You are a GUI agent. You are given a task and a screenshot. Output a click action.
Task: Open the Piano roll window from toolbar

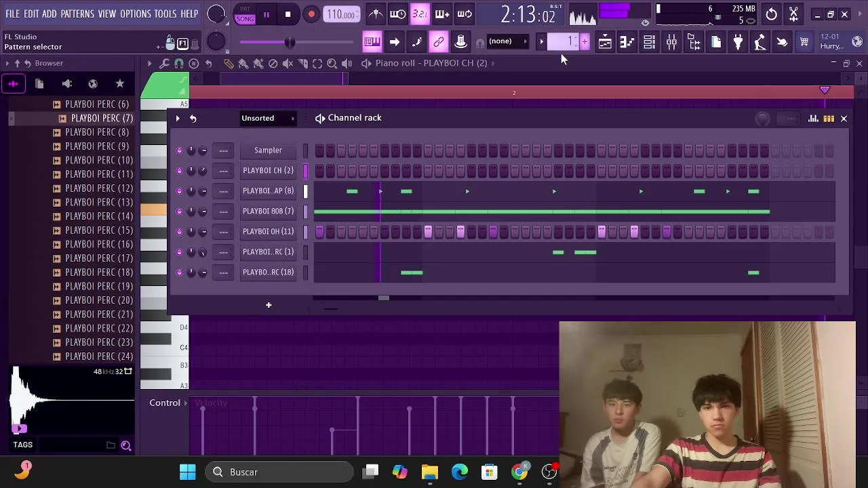(627, 43)
